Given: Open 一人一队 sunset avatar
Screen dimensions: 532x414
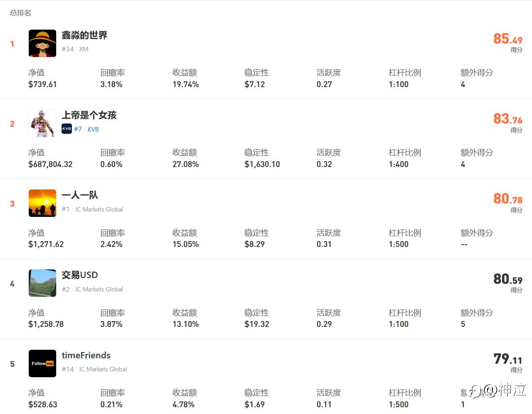Looking at the screenshot, I should click(x=42, y=203).
